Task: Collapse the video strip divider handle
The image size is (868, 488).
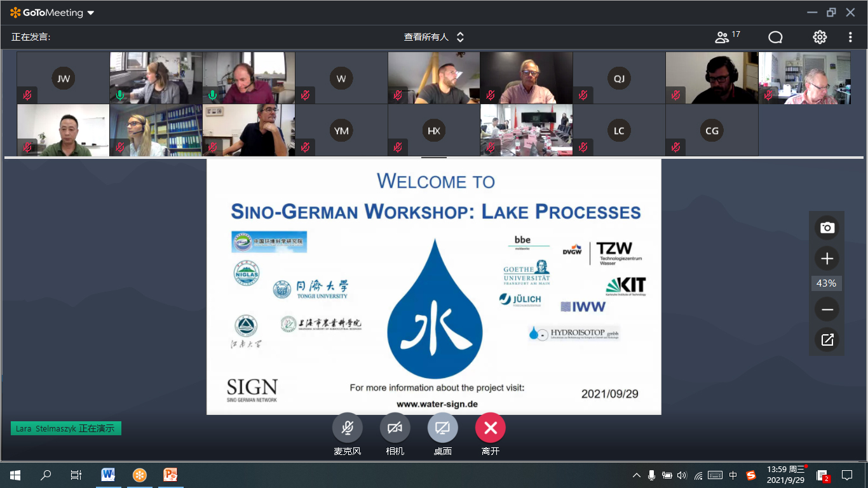Action: [x=434, y=158]
